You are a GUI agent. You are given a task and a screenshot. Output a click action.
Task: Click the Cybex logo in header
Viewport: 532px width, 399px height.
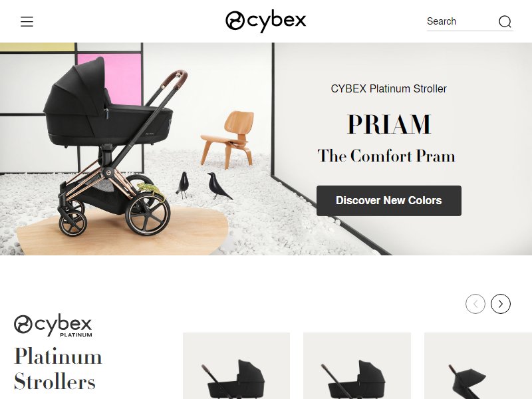pyautogui.click(x=265, y=21)
